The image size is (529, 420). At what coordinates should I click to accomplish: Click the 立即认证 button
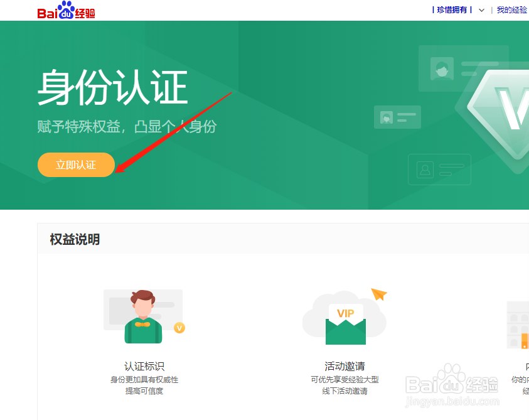pyautogui.click(x=76, y=164)
